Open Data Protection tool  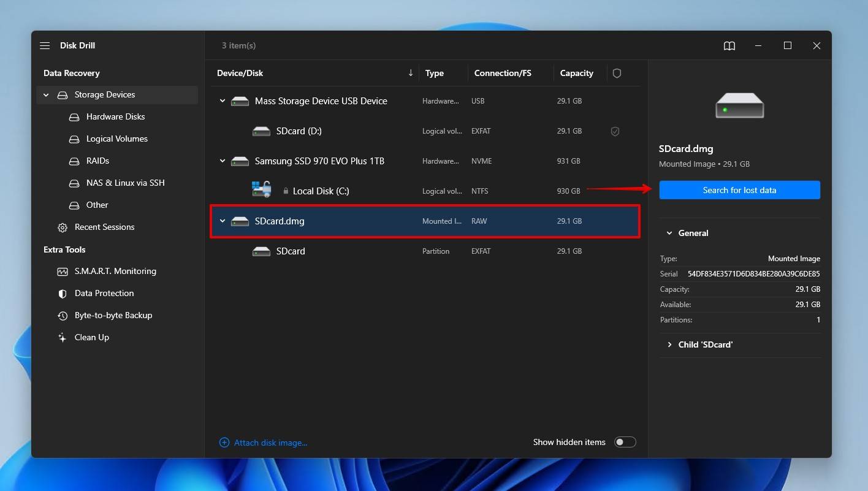(104, 294)
